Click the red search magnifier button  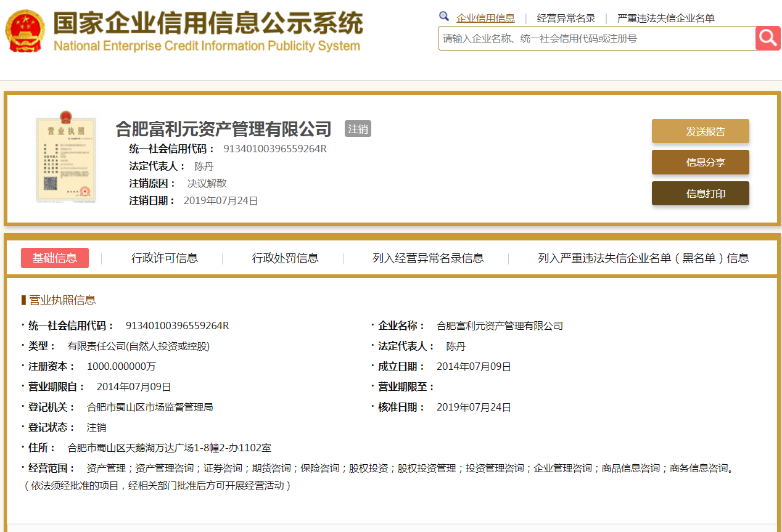tap(768, 38)
